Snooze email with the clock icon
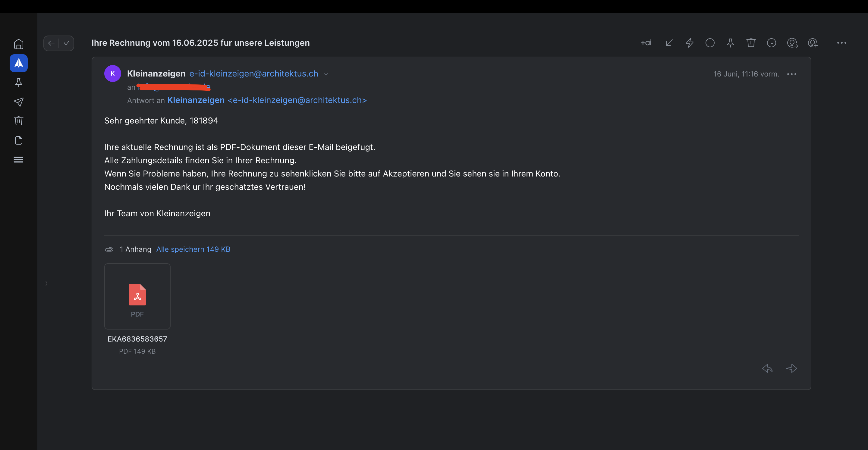 [771, 43]
